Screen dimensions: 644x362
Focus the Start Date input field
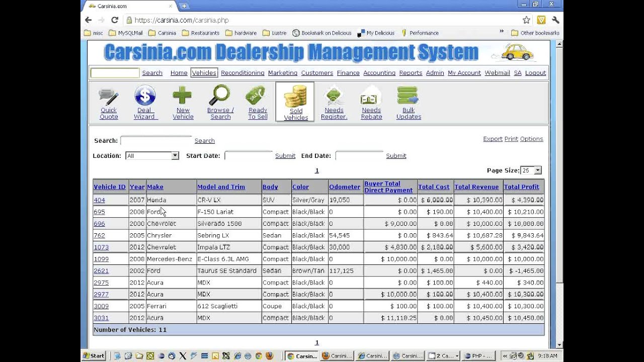[249, 156]
